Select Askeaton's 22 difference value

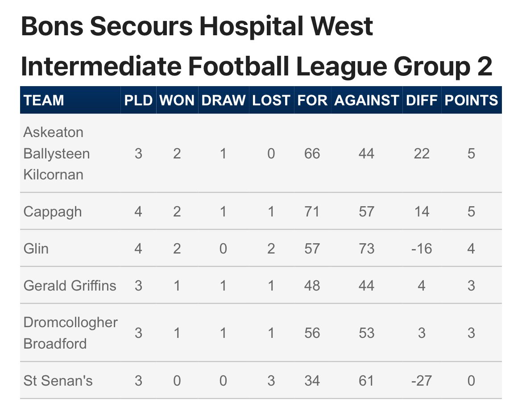(x=421, y=154)
